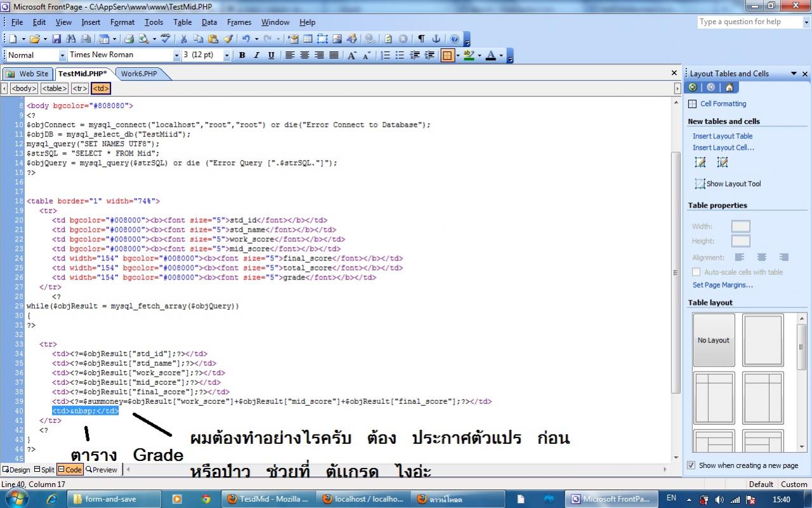Open the Table menu
The width and height of the screenshot is (812, 508).
pyautogui.click(x=182, y=22)
